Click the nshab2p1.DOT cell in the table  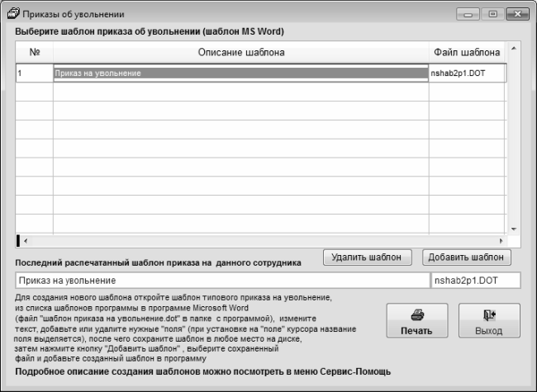tap(466, 73)
